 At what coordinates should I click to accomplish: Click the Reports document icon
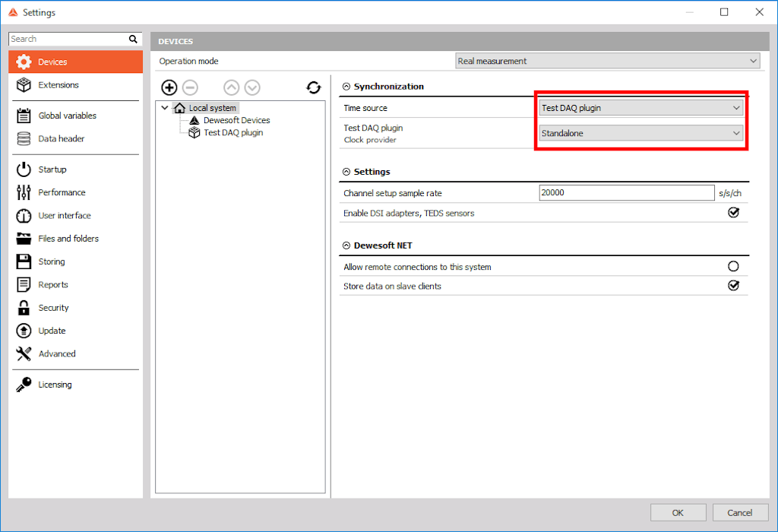tap(24, 285)
